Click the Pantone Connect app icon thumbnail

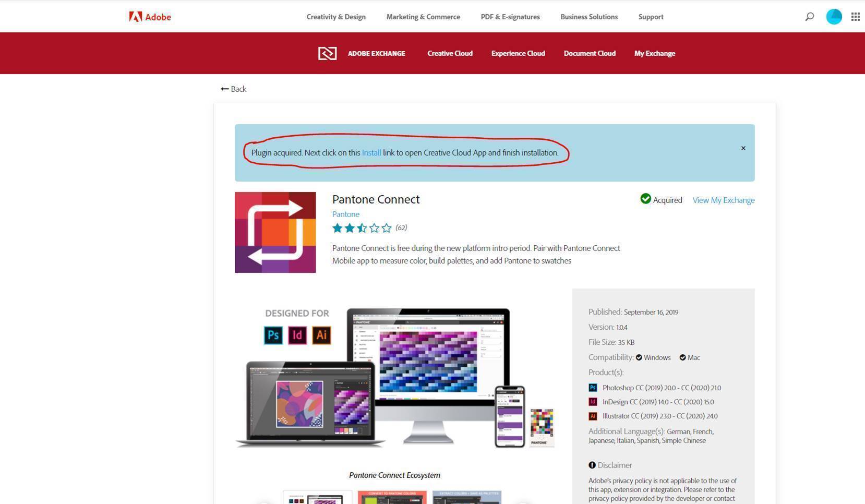275,232
